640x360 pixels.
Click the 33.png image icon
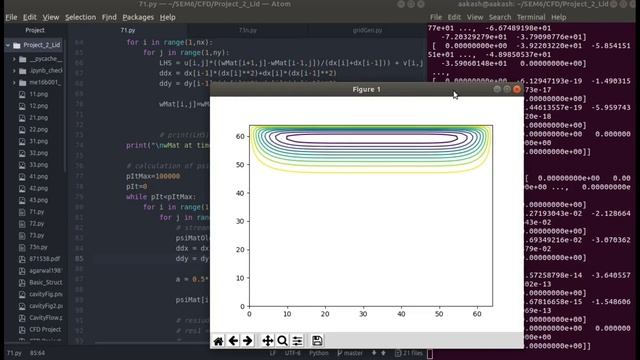[x=22, y=165]
